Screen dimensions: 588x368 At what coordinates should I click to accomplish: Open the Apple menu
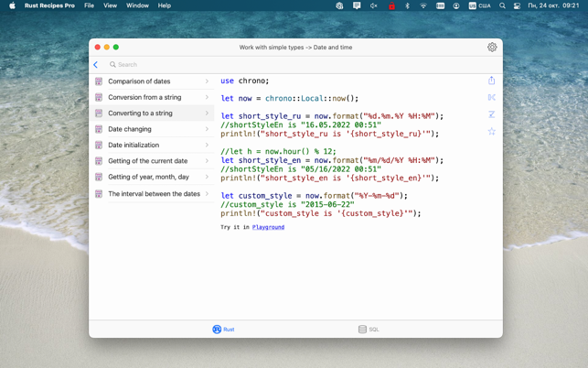tap(13, 5)
